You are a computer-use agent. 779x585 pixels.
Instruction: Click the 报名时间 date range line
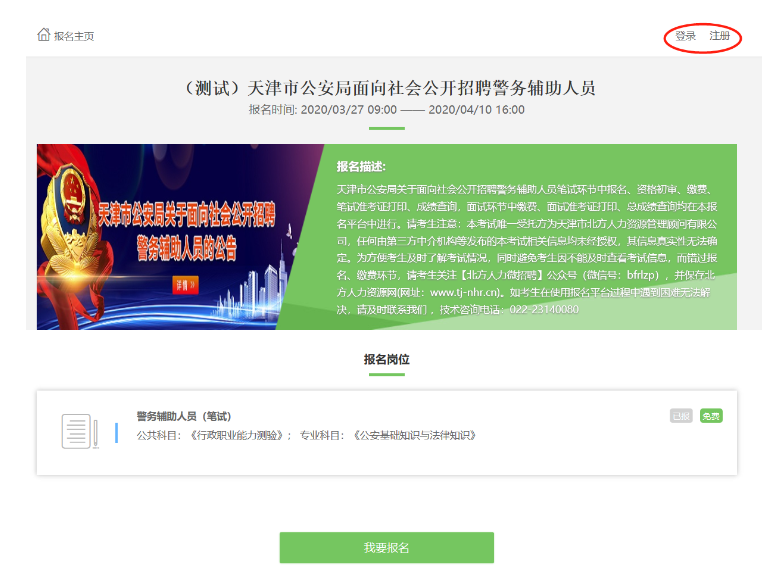[386, 109]
